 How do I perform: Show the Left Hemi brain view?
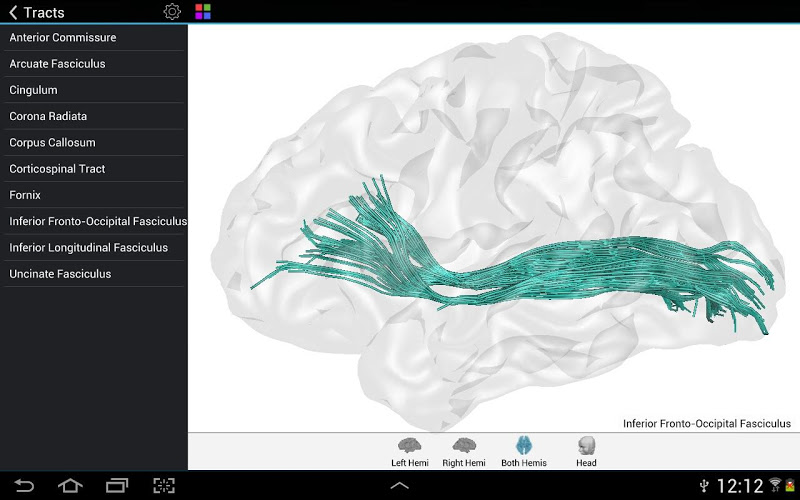pos(409,451)
